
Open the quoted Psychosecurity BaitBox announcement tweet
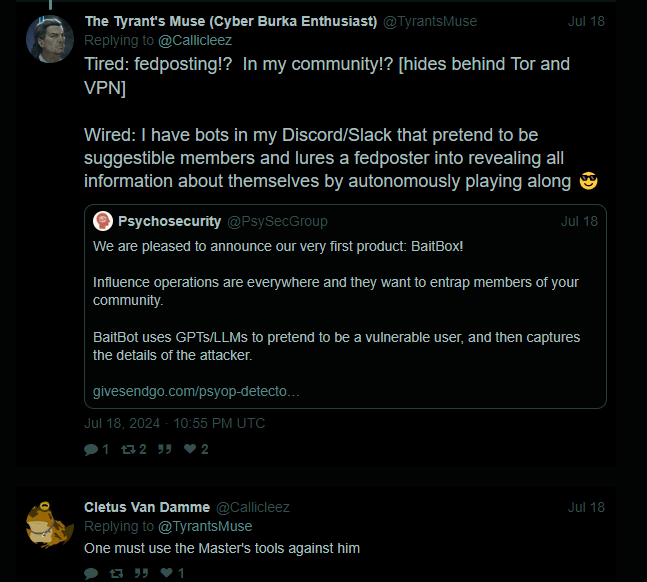point(345,306)
